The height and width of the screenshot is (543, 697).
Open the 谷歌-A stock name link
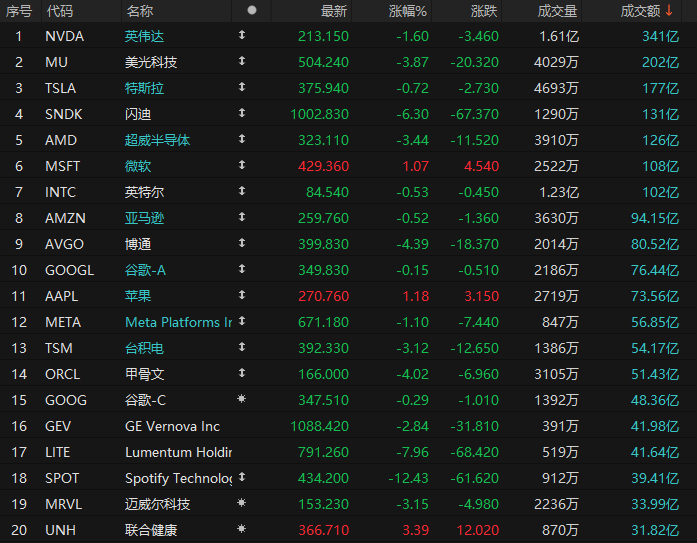click(x=145, y=270)
